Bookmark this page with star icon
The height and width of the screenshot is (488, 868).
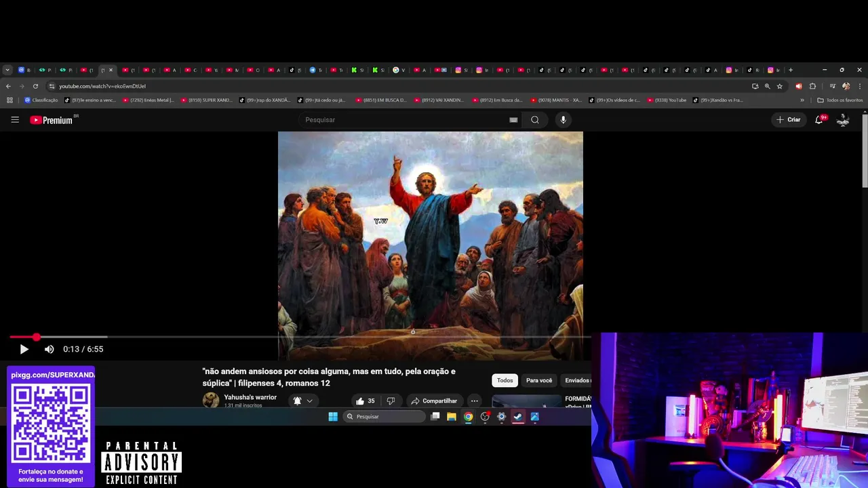coord(780,86)
